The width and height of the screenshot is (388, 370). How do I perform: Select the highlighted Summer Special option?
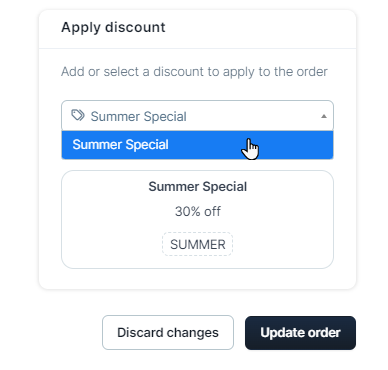click(197, 145)
